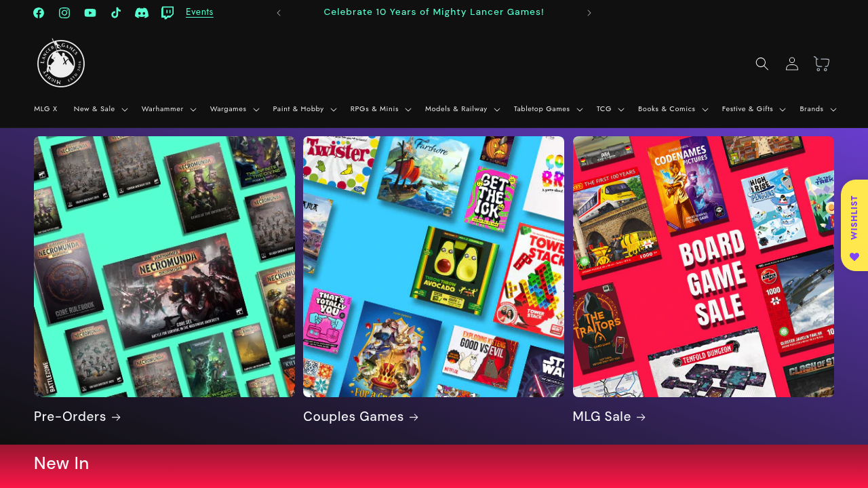868x488 pixels.
Task: Expand the Warhammer menu
Action: coord(169,109)
